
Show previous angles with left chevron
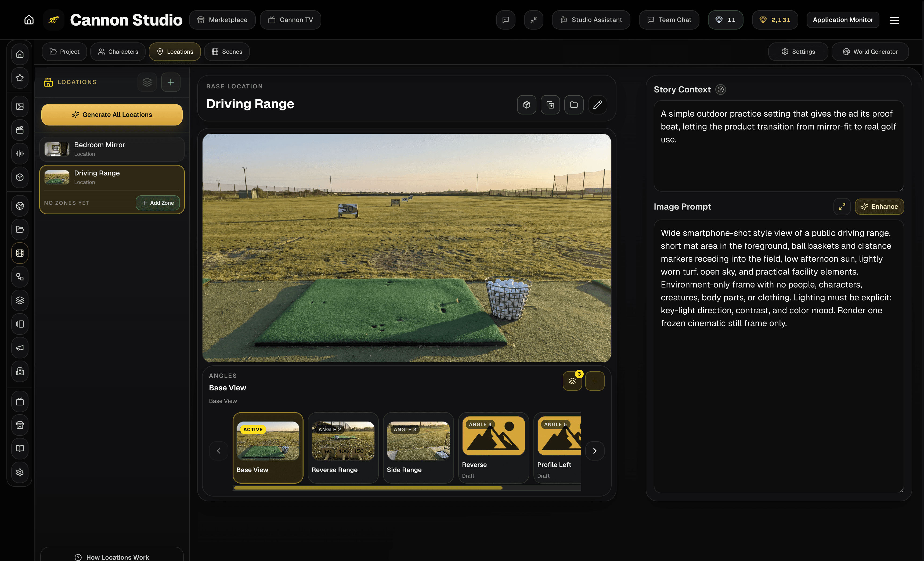(219, 451)
